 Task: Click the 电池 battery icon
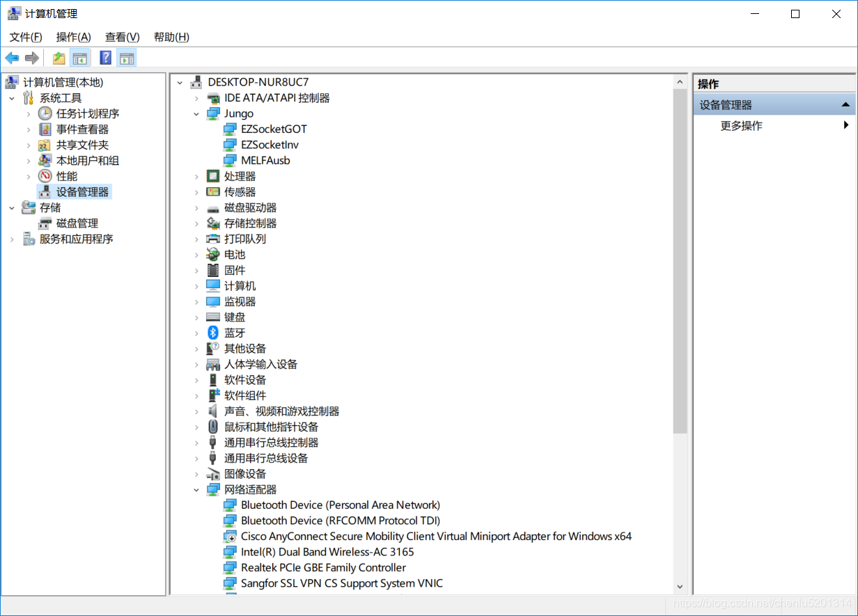(x=213, y=255)
